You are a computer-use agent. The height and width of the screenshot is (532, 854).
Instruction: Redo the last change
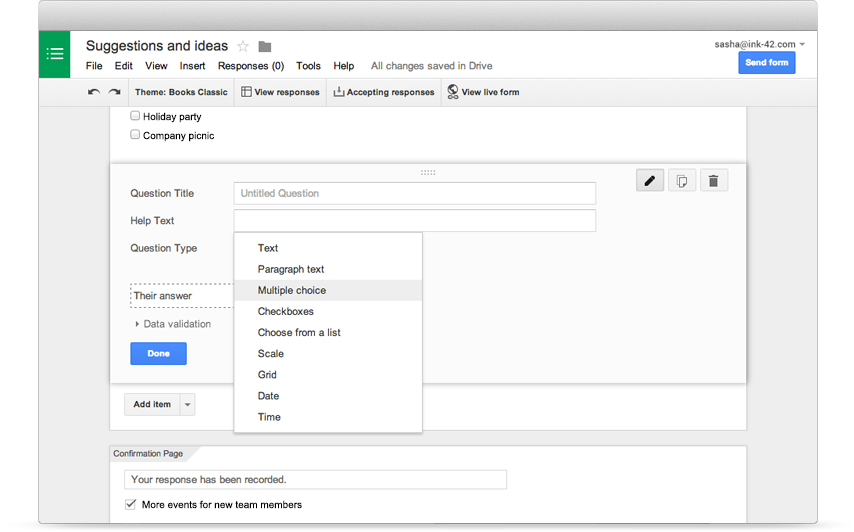114,92
